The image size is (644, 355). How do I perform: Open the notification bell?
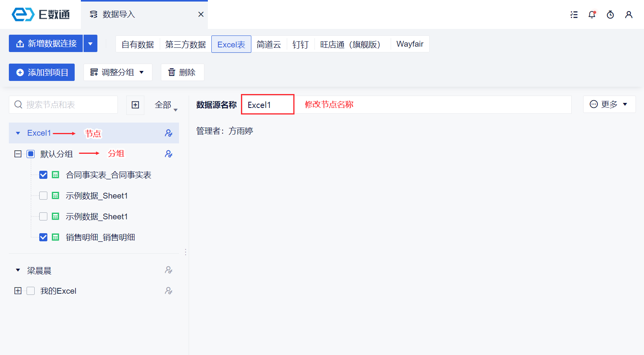point(592,15)
